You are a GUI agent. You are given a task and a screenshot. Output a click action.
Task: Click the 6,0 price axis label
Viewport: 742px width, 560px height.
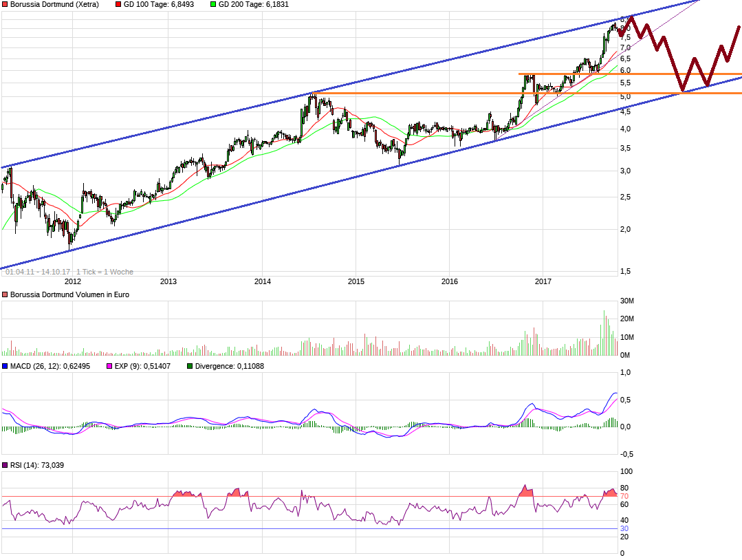tap(625, 71)
